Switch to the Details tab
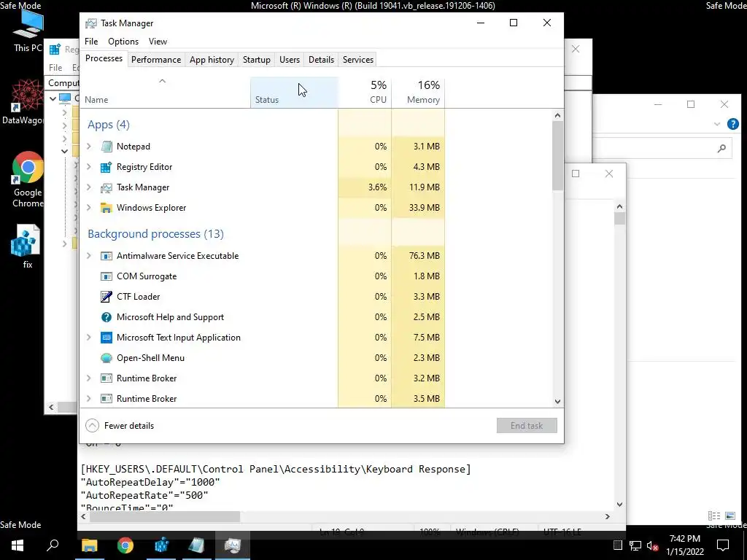This screenshot has width=747, height=560. pyautogui.click(x=321, y=60)
